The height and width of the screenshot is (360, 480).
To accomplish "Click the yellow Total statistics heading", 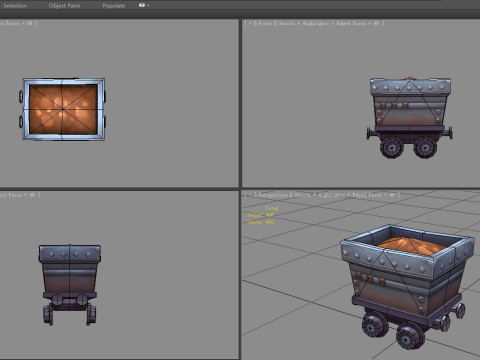I will (272, 208).
